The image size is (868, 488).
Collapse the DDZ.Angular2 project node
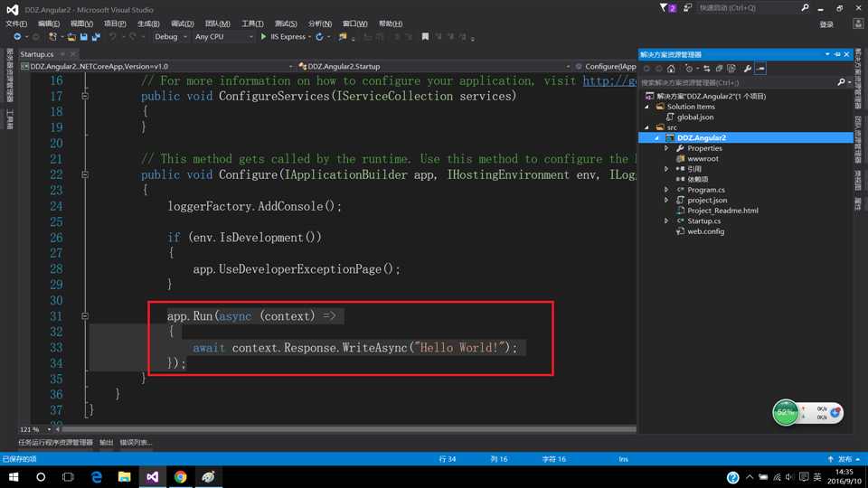657,137
